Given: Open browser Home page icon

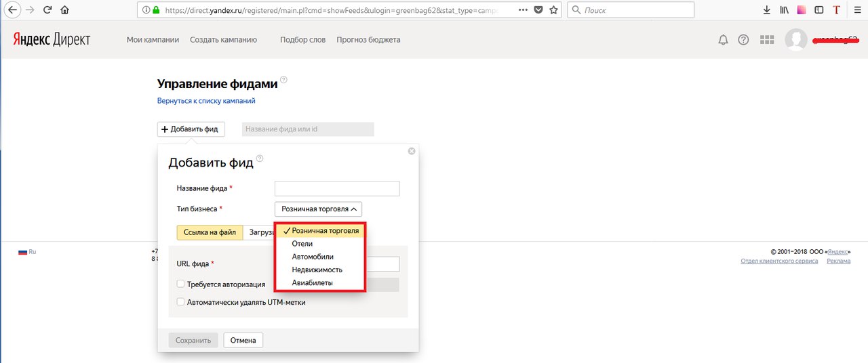Looking at the screenshot, I should tap(64, 10).
